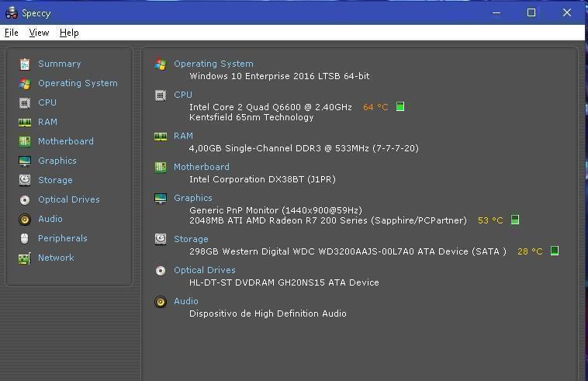
Task: Click the Graphics monitor icon in main panel
Action: pos(161,199)
